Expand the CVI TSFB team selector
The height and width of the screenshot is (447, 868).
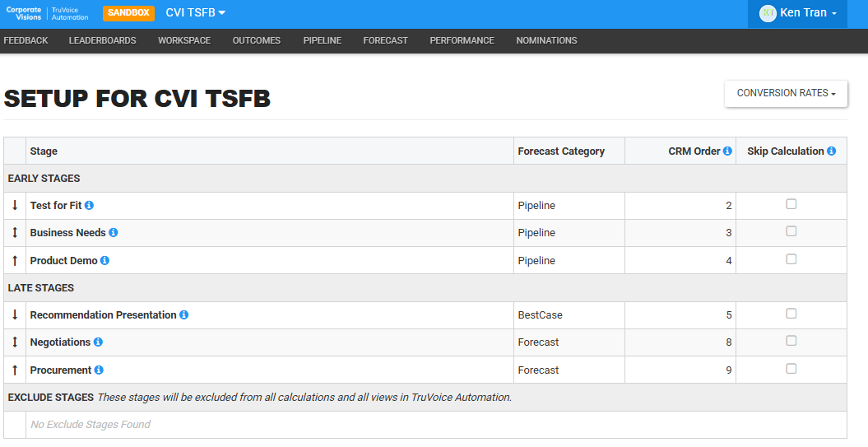pos(196,12)
